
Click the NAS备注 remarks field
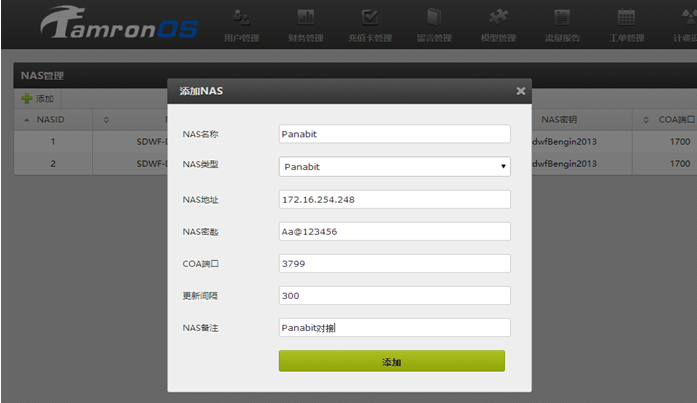pyautogui.click(x=394, y=328)
